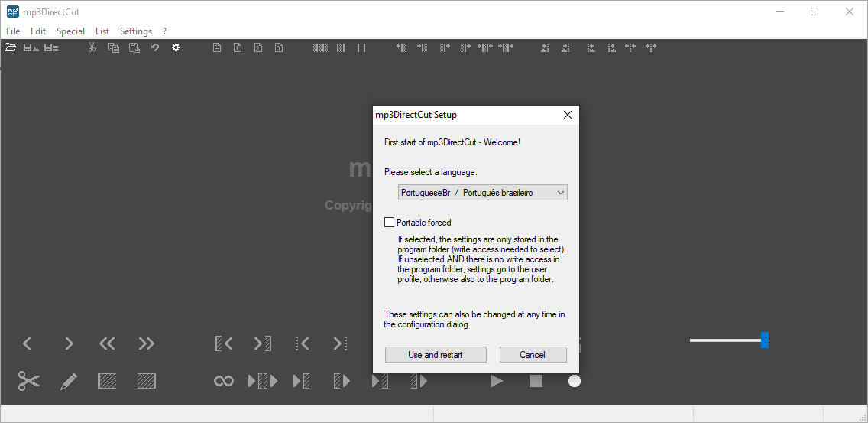The image size is (868, 423).
Task: Click the dotted line with left chevron button
Action: pyautogui.click(x=302, y=343)
